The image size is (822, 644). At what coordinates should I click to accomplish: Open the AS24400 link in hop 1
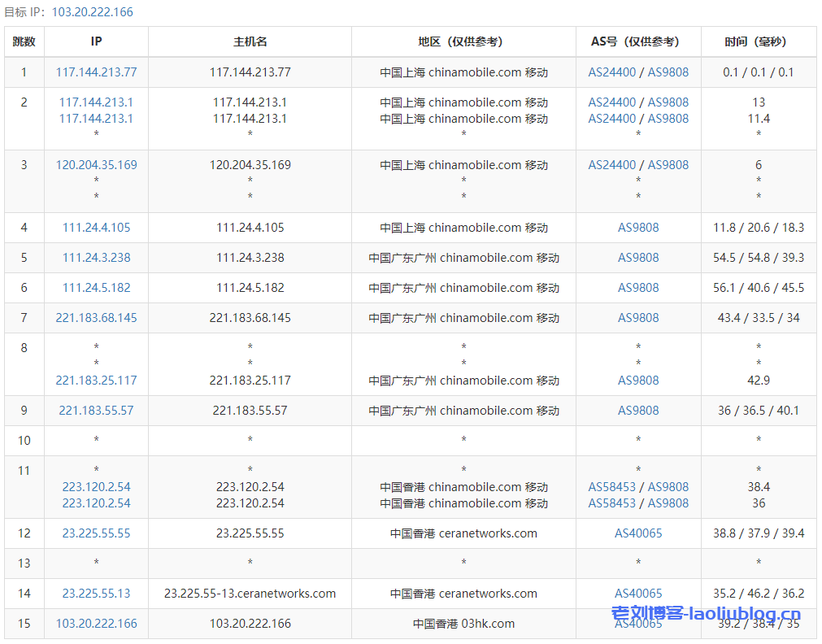click(612, 72)
